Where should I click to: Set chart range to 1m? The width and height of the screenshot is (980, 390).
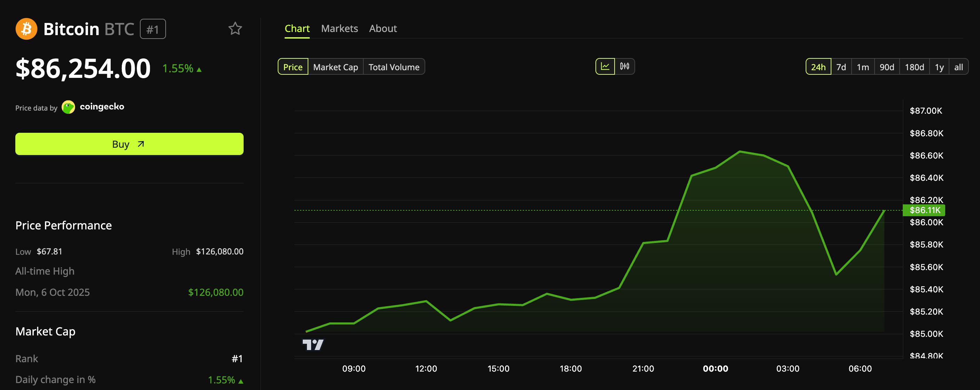[862, 67]
